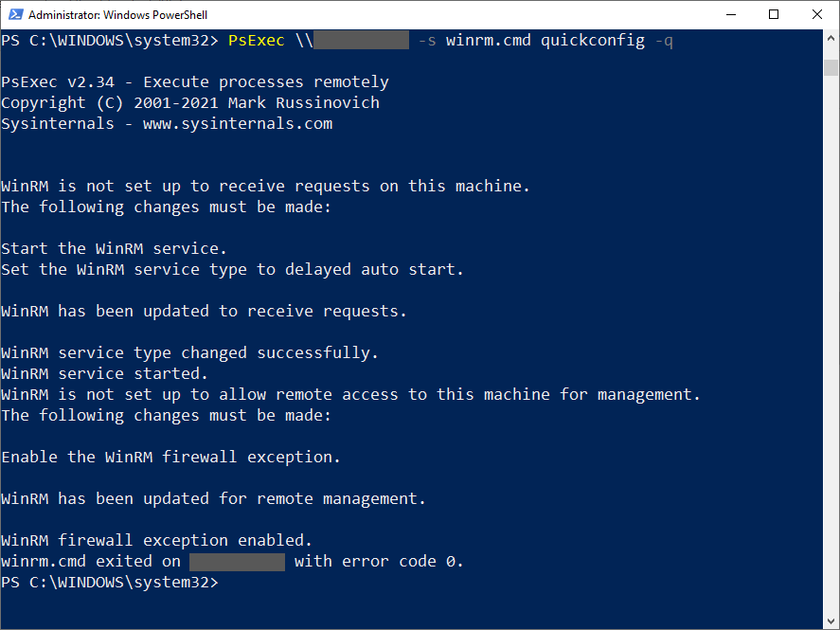Click the 'WinRM service started.' line
The width and height of the screenshot is (840, 630).
(x=104, y=373)
